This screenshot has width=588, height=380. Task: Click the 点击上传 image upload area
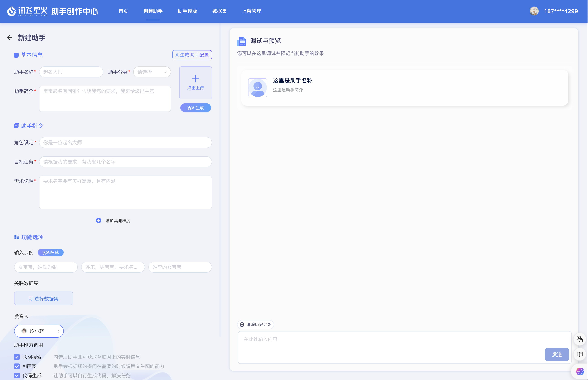(x=195, y=82)
